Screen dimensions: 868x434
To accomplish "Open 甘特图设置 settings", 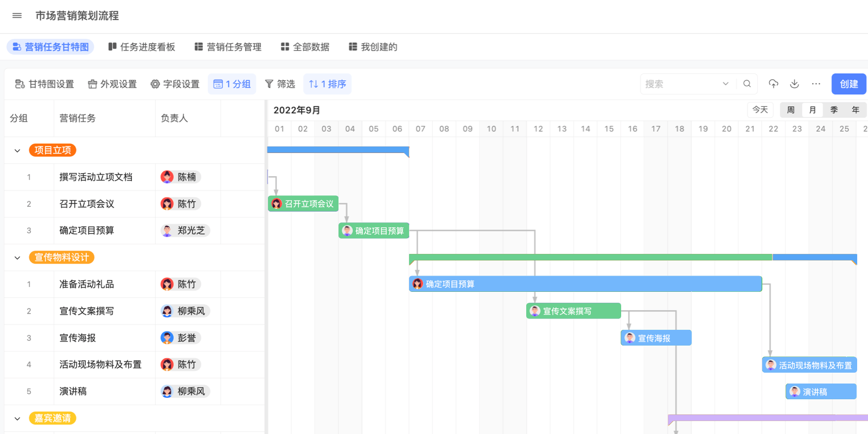I will click(x=44, y=84).
